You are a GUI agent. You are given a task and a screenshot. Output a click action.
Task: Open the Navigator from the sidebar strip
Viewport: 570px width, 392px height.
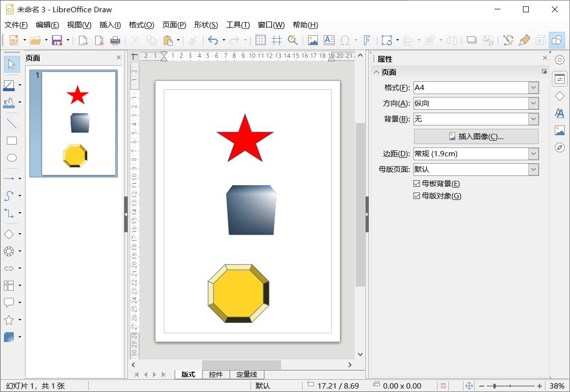560,147
